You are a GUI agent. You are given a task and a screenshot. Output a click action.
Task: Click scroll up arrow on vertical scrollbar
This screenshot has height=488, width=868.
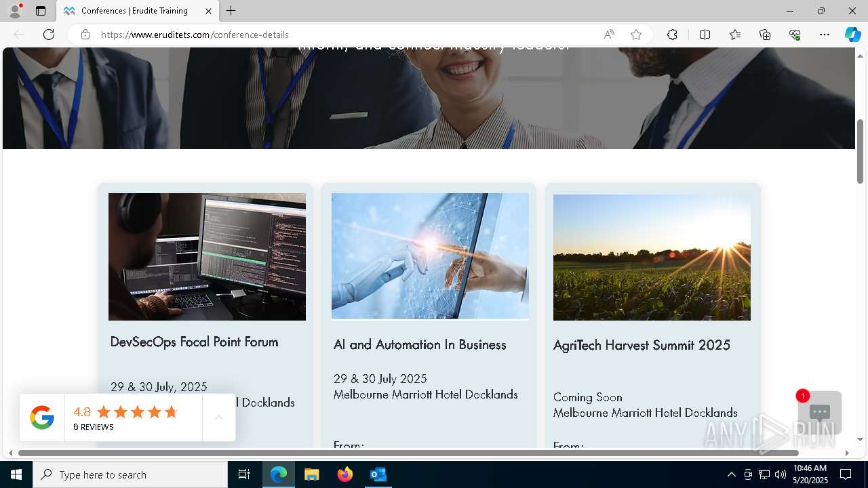coord(861,56)
